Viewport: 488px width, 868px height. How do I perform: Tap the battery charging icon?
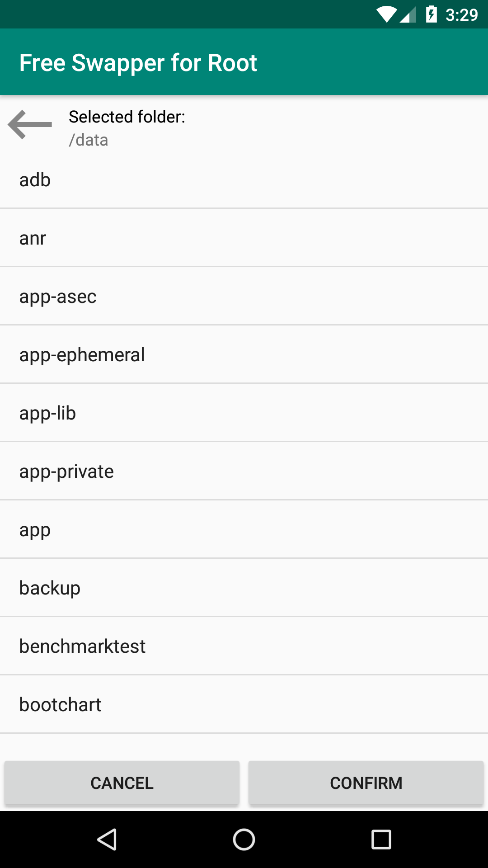pyautogui.click(x=432, y=14)
